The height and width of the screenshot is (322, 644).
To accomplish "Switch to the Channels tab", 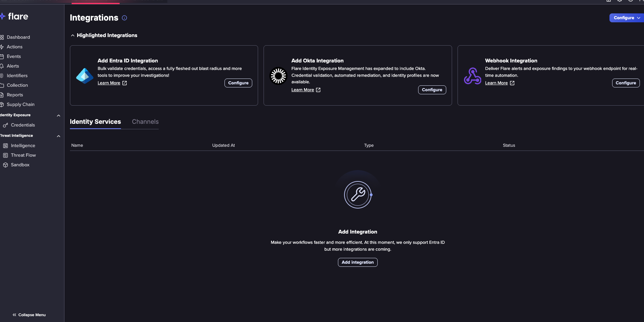I will pos(145,122).
